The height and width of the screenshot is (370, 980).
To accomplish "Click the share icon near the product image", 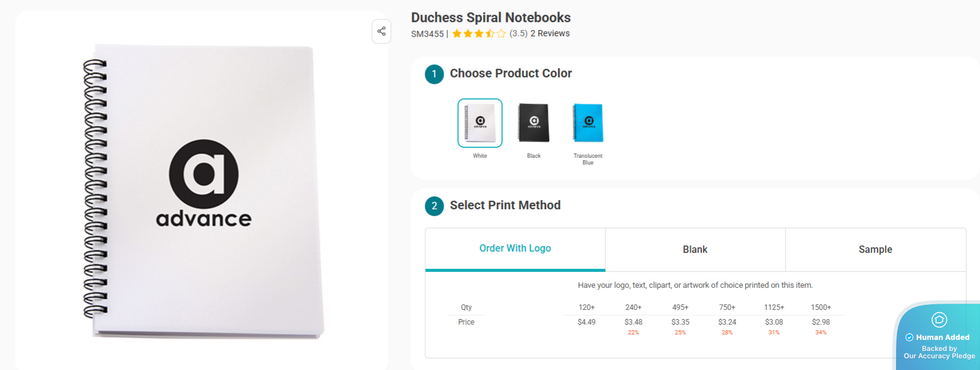I will [x=381, y=31].
